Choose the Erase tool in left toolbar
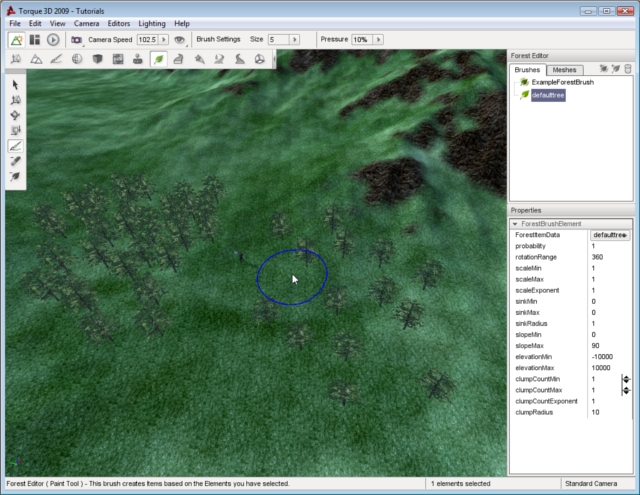640x495 pixels. 16,160
